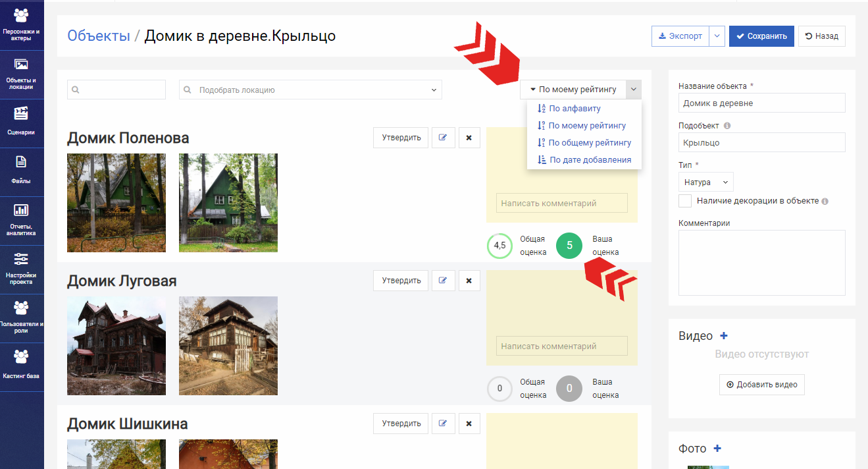Open the Файлы sidebar section
Viewport: 868px width, 469px height.
(x=22, y=173)
